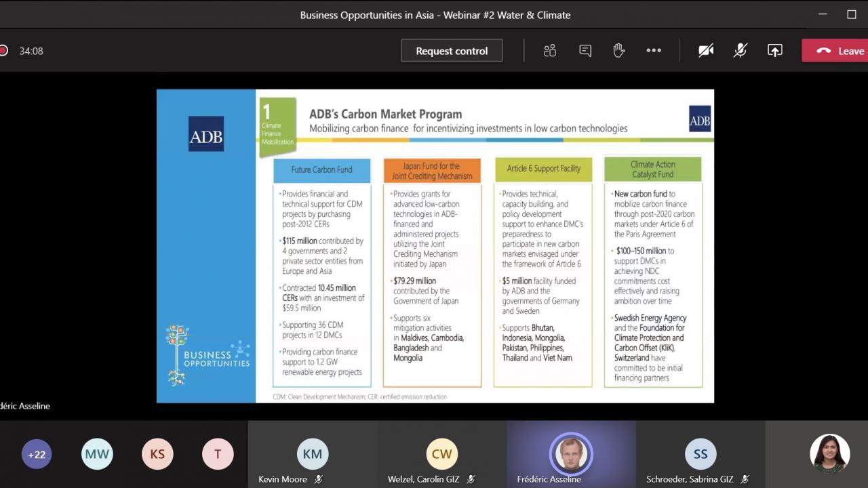The image size is (868, 488).
Task: Select the KS participant avatar
Action: point(157,454)
